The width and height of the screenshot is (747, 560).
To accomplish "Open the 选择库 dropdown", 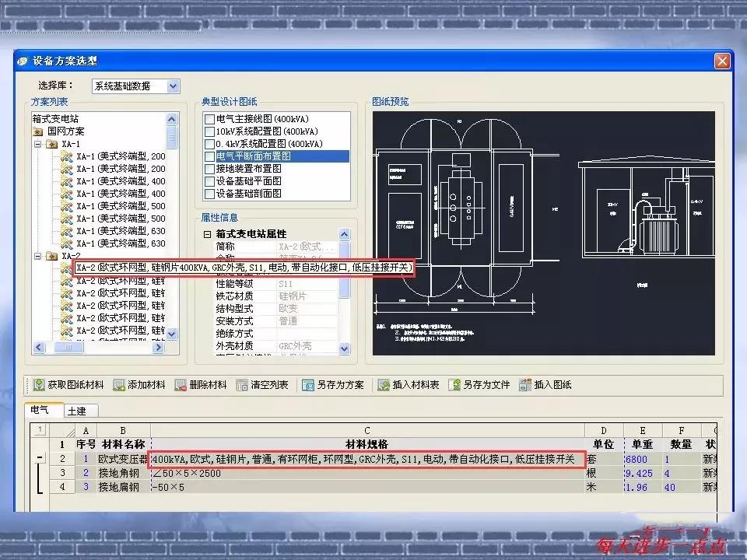I will tap(173, 86).
